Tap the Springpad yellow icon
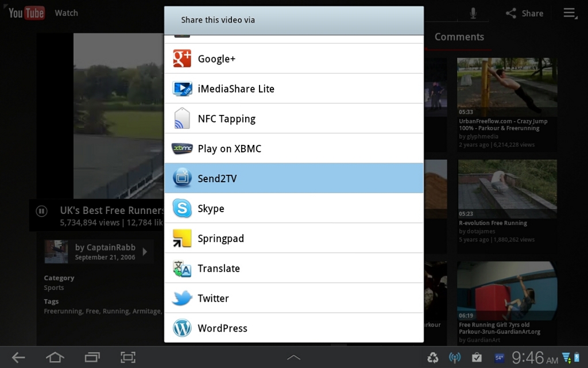Screen dimensions: 588x368 coord(182,238)
